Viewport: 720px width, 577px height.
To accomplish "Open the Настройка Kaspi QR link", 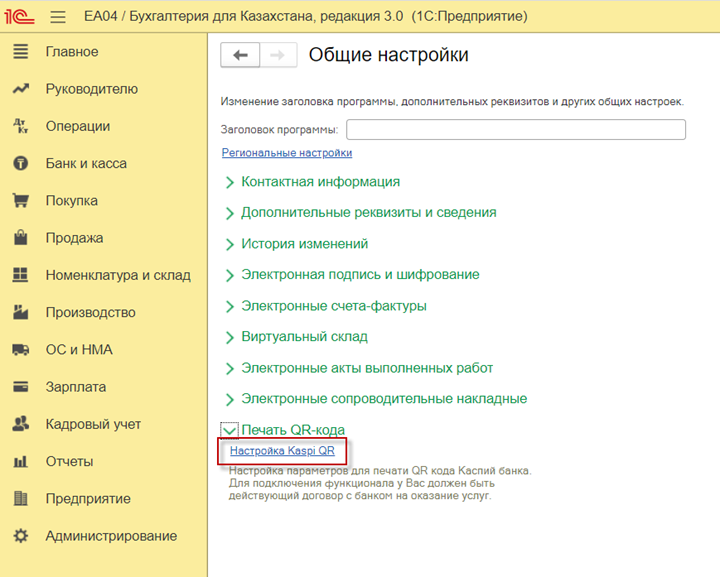I will click(282, 451).
